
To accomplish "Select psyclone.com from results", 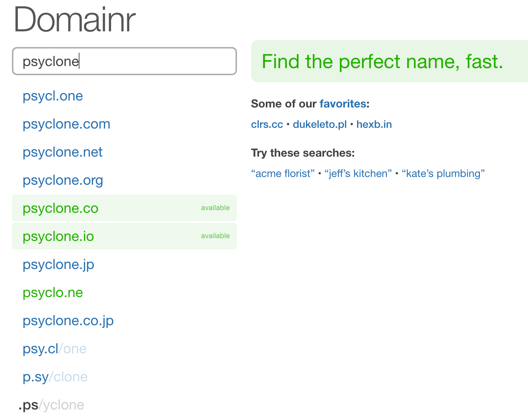I will tap(66, 124).
